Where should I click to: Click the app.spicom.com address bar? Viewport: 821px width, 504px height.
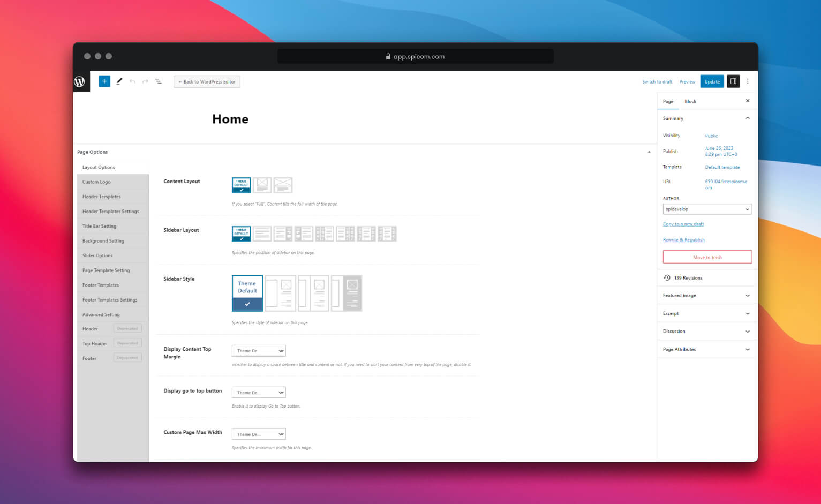tap(416, 56)
